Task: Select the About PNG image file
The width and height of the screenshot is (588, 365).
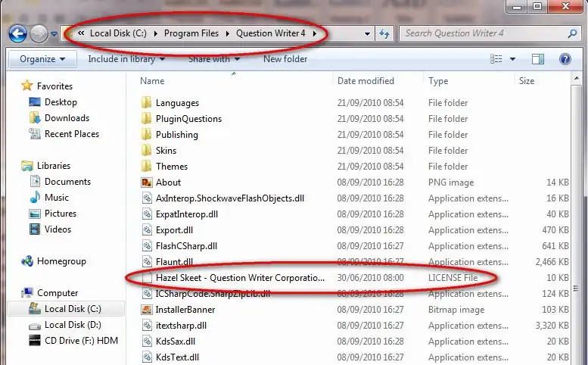Action: pos(168,182)
